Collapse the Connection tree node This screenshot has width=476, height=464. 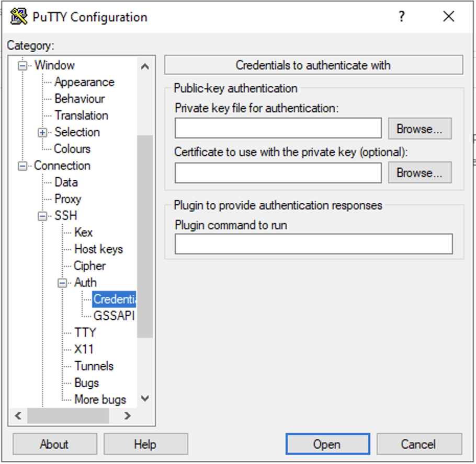22,166
